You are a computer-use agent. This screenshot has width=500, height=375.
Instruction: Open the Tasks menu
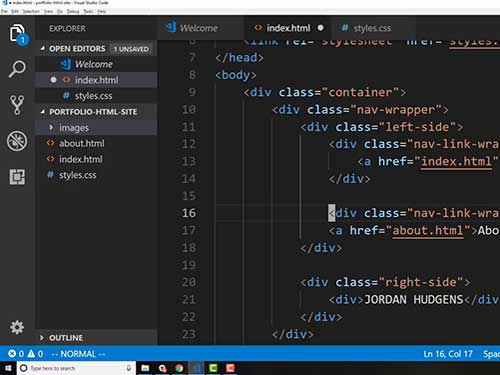(x=88, y=11)
